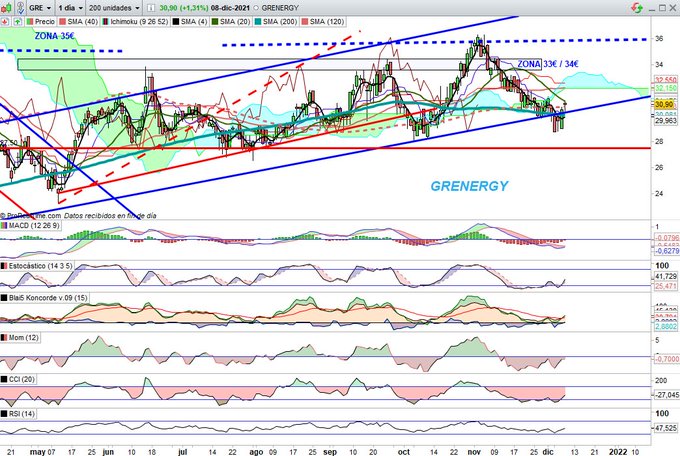Screen dimensions: 680x456
Task: Open the chart settings icon beside GRE
Action: 20,7
